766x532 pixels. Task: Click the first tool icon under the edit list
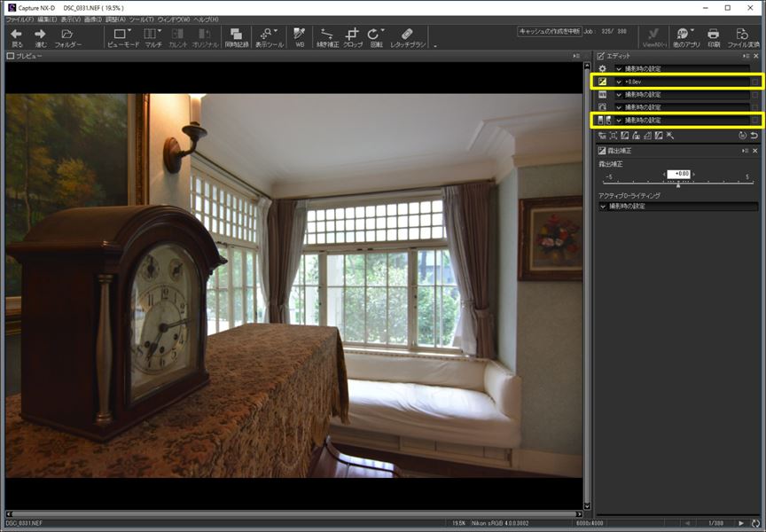(602, 136)
